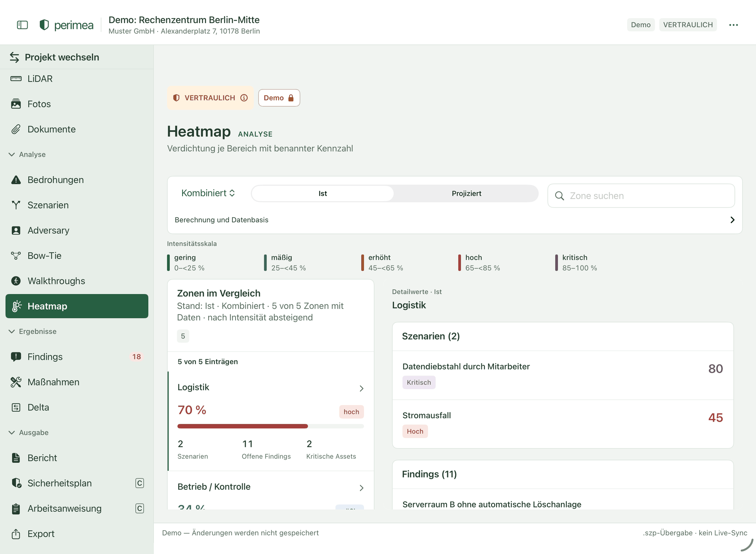The width and height of the screenshot is (756, 554).
Task: Click the Demo lock button
Action: pos(279,98)
